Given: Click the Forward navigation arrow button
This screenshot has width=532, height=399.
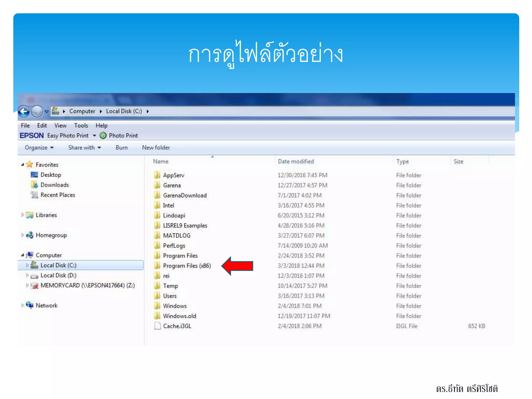Looking at the screenshot, I should [x=37, y=112].
